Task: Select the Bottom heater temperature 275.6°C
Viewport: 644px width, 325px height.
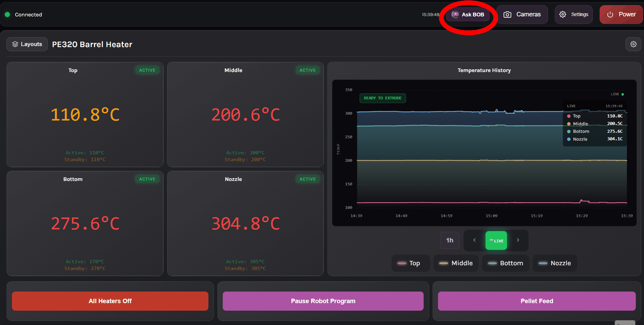Action: point(85,224)
